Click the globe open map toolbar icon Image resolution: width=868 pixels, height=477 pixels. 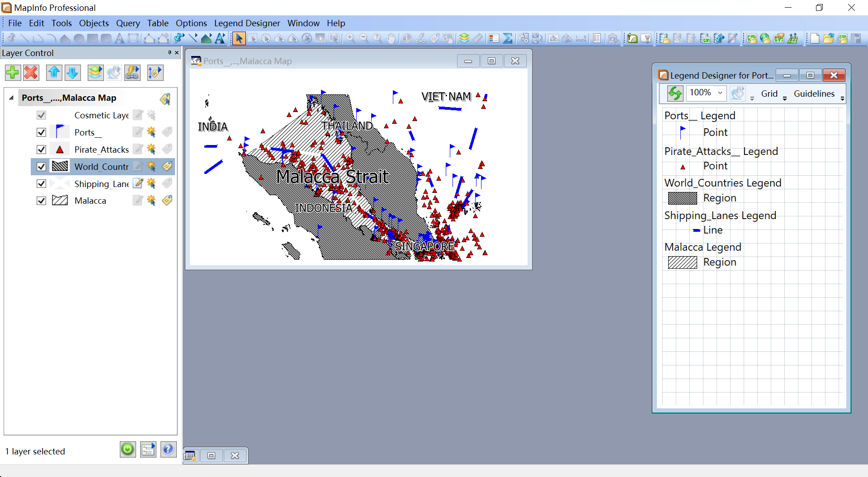coord(765,38)
